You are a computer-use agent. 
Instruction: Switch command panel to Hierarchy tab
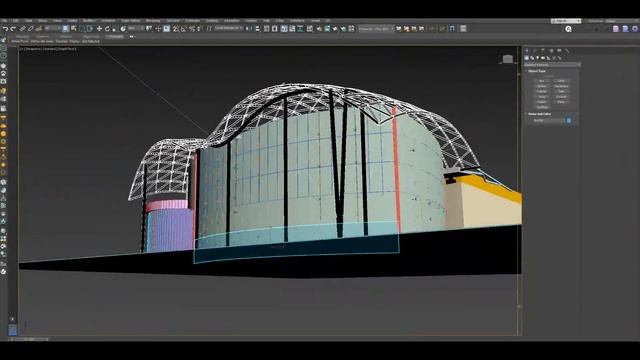[x=543, y=51]
